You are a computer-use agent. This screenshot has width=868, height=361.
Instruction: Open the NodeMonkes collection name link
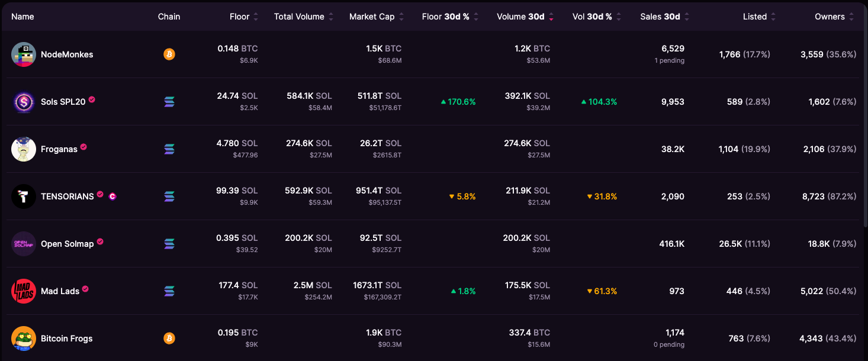(67, 54)
